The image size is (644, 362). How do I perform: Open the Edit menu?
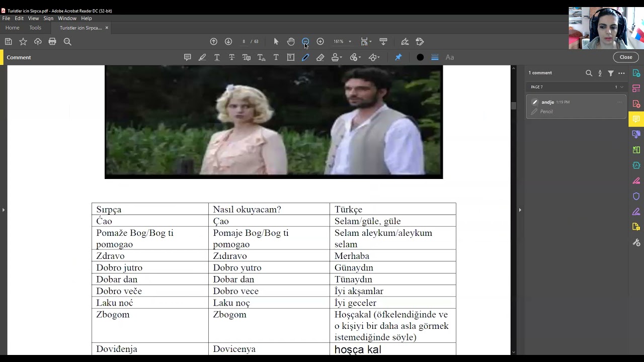pyautogui.click(x=19, y=18)
